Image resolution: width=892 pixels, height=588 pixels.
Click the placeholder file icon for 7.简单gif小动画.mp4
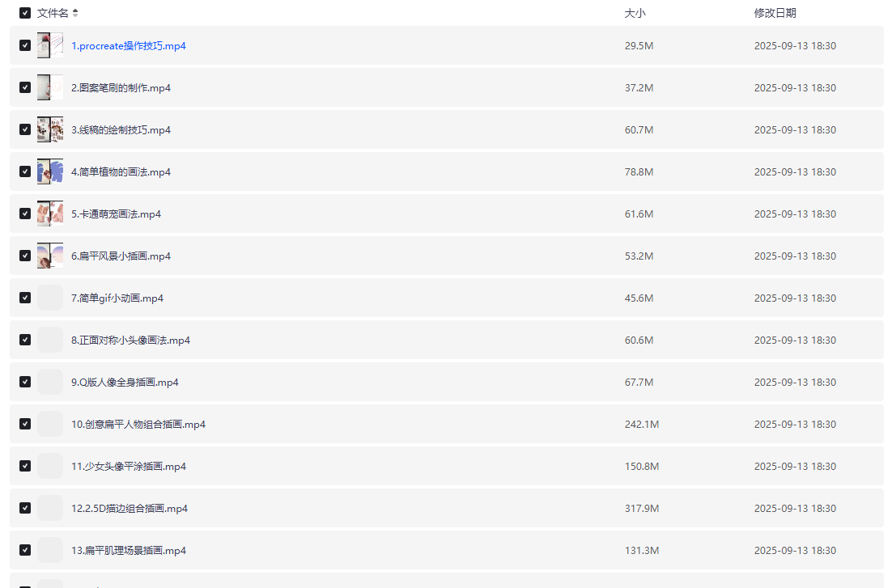[50, 298]
